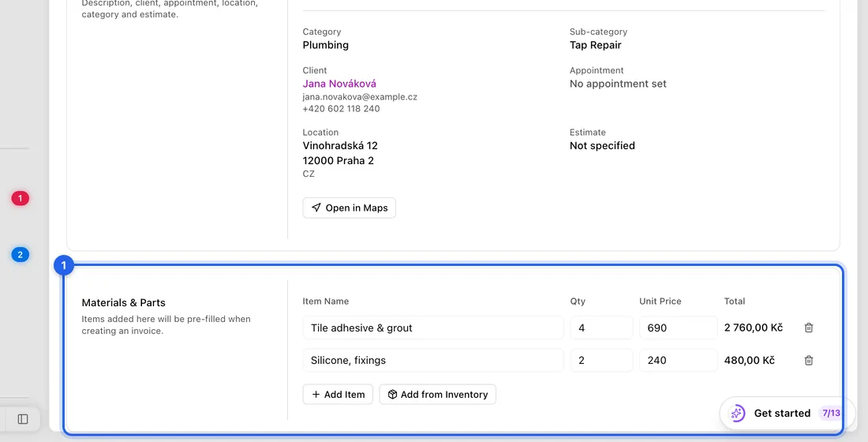868x442 pixels.
Task: Open client Jana Nováková link
Action: point(339,84)
